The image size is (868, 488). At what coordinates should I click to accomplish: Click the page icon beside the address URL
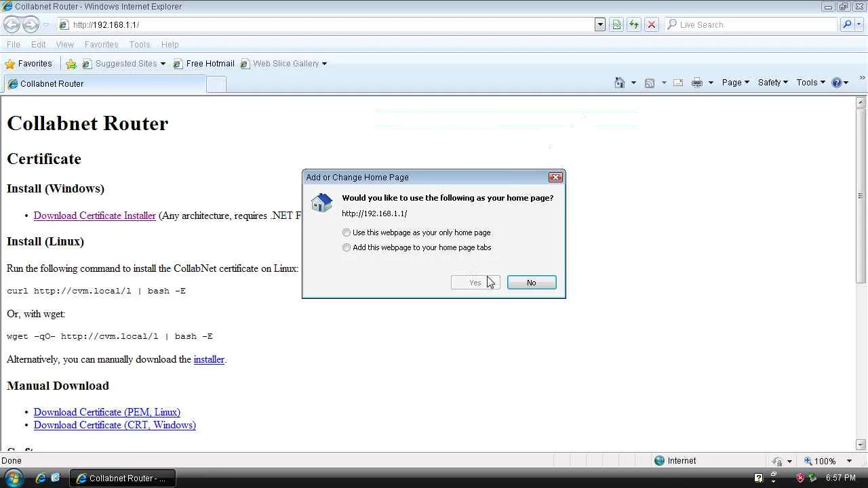pos(64,24)
